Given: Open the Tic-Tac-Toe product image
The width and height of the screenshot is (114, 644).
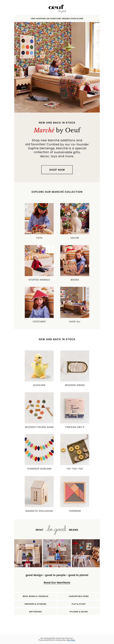Looking at the screenshot, I should tap(75, 450).
